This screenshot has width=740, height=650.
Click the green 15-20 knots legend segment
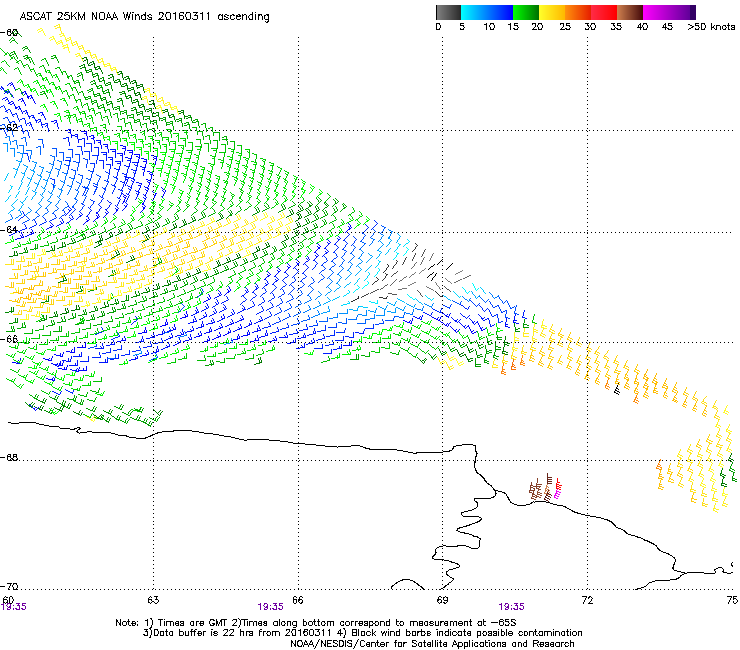[526, 12]
